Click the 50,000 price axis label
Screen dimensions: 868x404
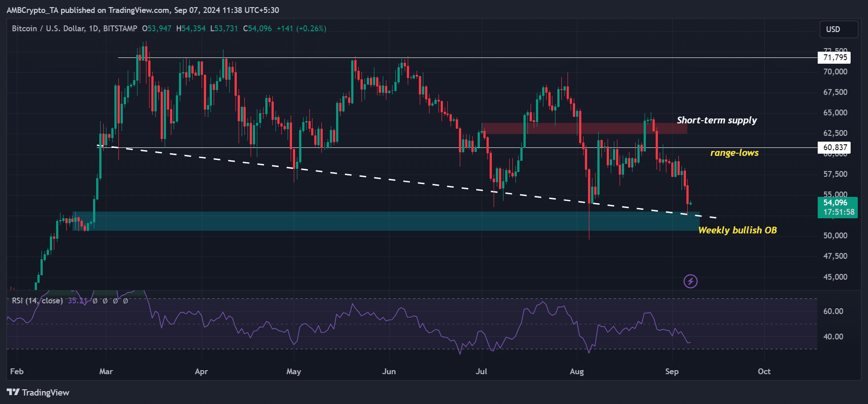(836, 236)
